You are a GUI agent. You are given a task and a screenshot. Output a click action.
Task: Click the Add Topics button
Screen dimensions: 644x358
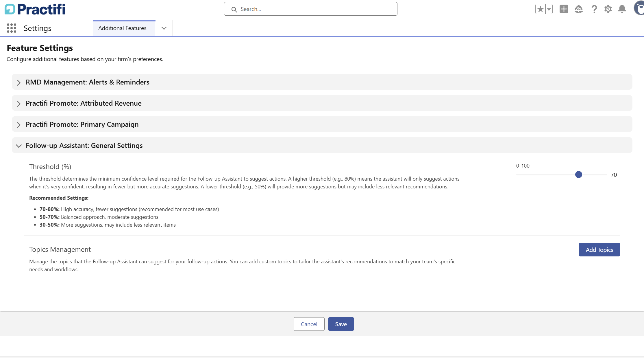[x=599, y=249]
